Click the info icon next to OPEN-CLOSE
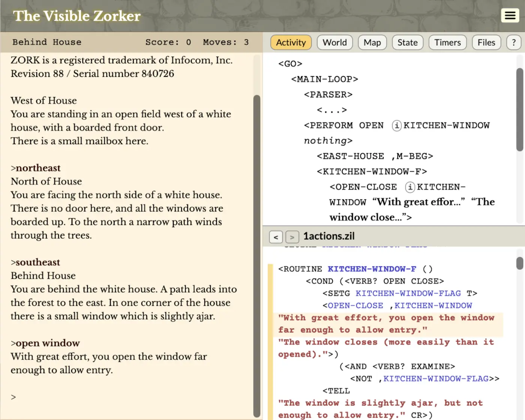This screenshot has width=525, height=420. [x=410, y=187]
